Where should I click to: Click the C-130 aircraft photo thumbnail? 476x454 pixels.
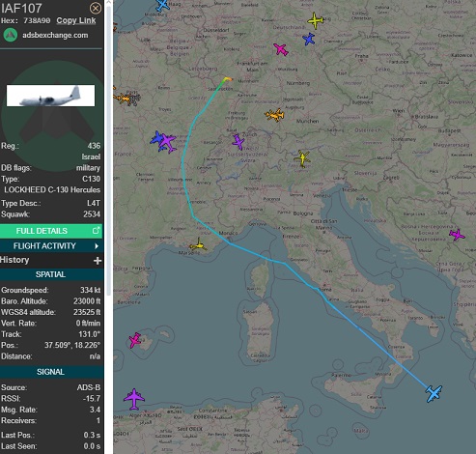51,96
